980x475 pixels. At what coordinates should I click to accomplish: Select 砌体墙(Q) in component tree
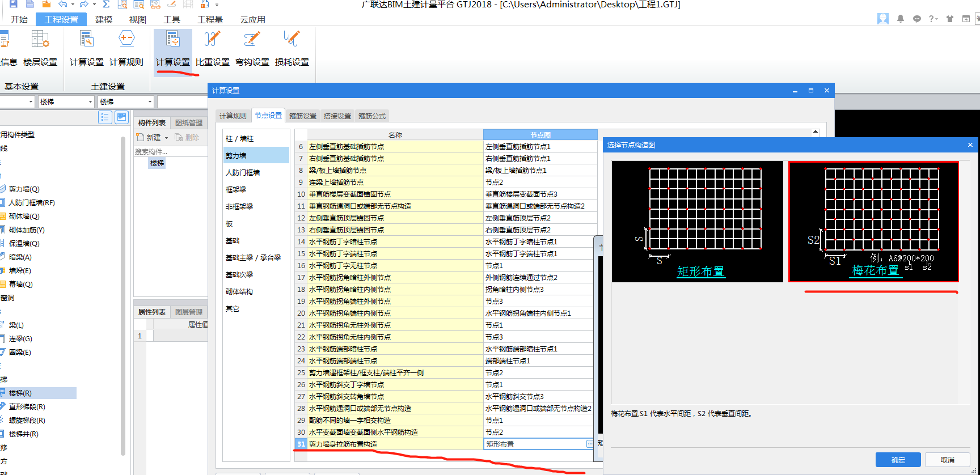[x=24, y=216]
